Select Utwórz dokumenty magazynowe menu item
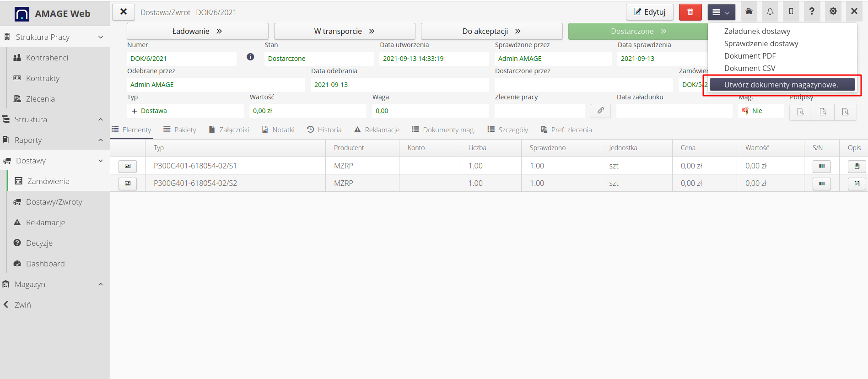The height and width of the screenshot is (379, 868). pyautogui.click(x=782, y=85)
